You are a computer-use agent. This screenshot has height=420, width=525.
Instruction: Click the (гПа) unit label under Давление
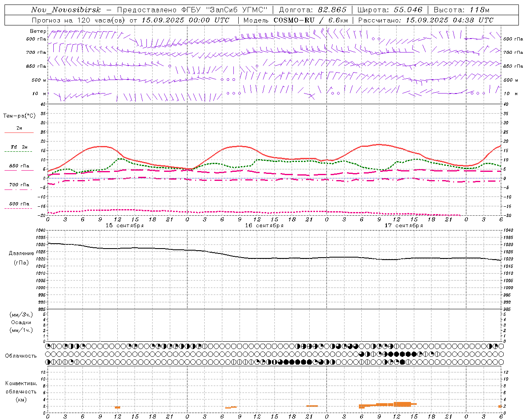click(x=21, y=263)
